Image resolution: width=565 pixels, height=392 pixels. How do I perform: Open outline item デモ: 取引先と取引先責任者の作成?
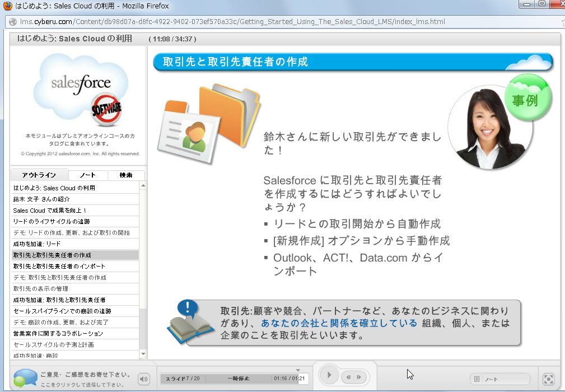(x=75, y=277)
